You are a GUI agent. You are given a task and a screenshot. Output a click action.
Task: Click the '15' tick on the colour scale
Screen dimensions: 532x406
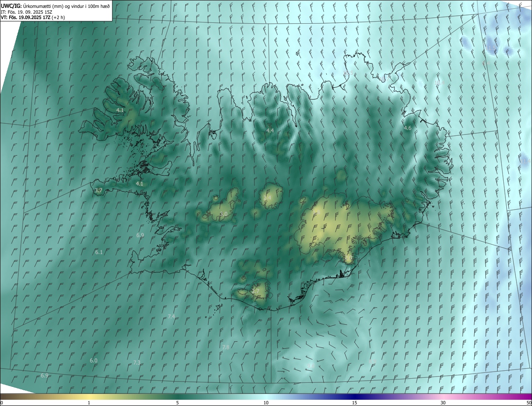pyautogui.click(x=355, y=403)
